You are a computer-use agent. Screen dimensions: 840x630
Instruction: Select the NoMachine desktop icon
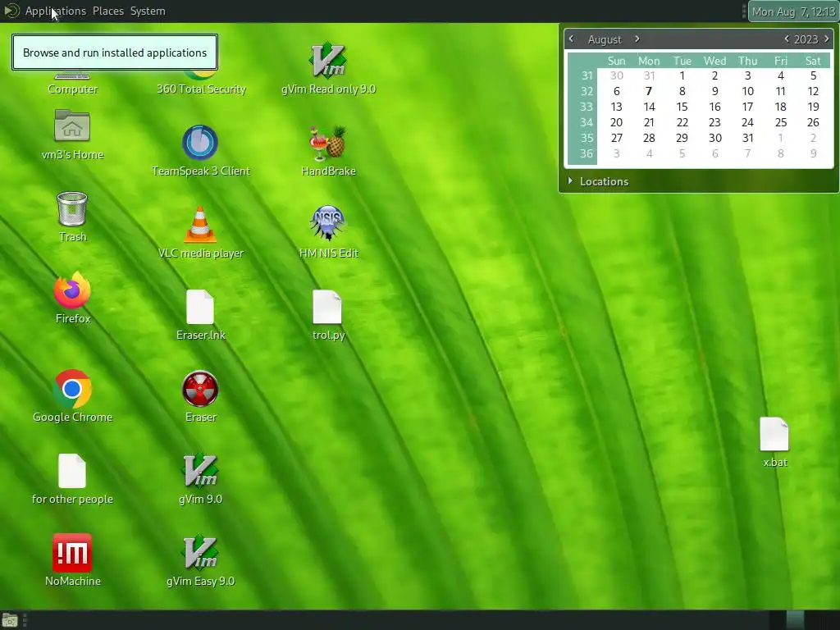pos(72,553)
